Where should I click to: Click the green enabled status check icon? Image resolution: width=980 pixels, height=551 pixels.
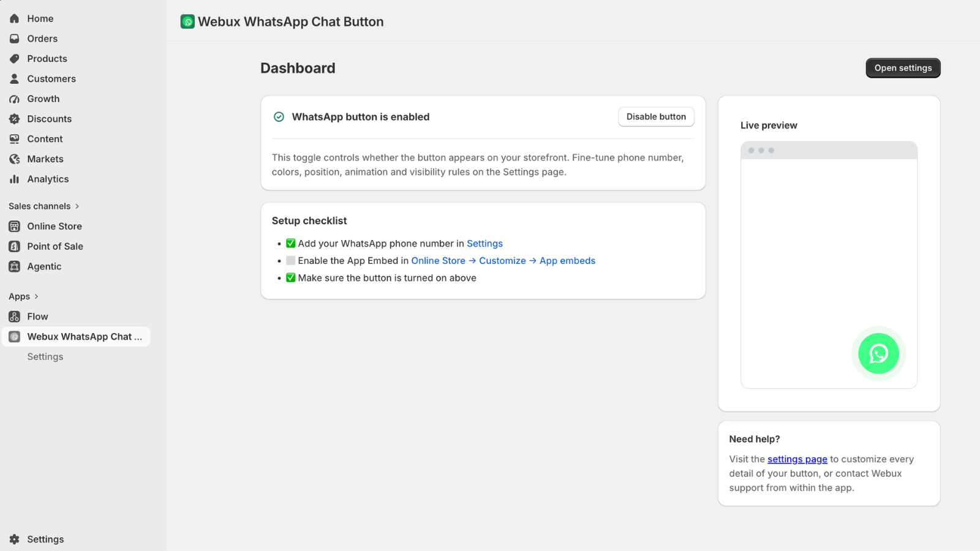(279, 117)
